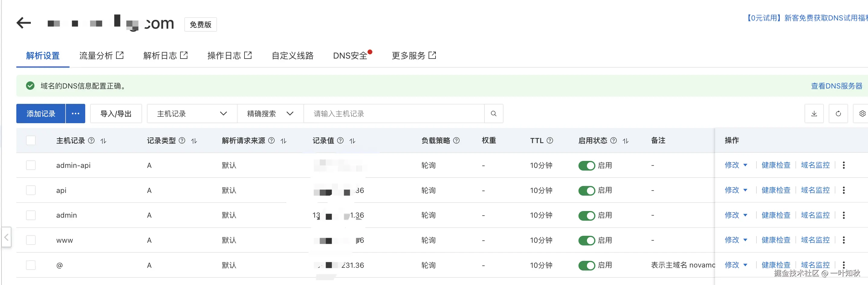Click help icon next to TTL
The width and height of the screenshot is (868, 285).
tap(549, 141)
